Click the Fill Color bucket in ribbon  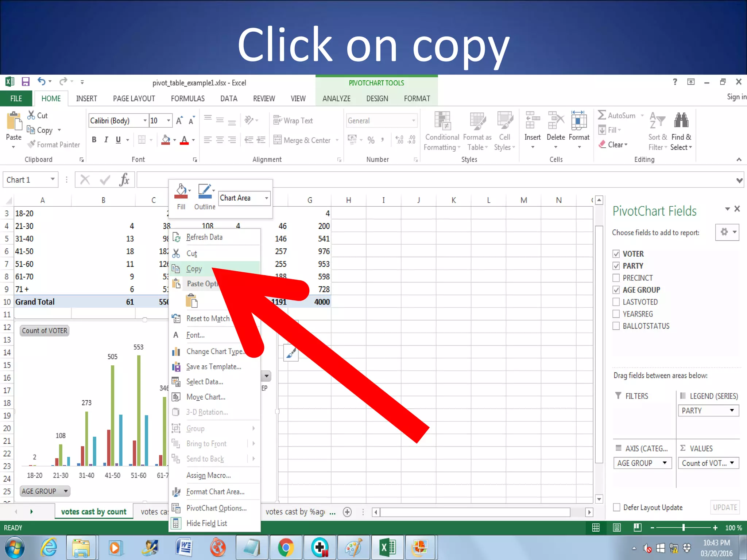coord(166,140)
